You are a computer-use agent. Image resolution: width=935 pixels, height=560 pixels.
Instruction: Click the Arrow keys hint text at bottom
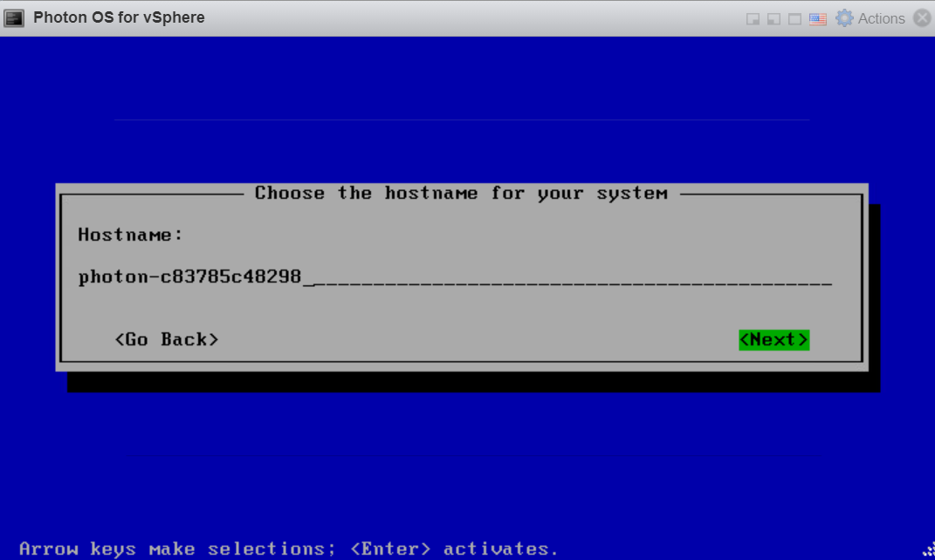click(288, 549)
